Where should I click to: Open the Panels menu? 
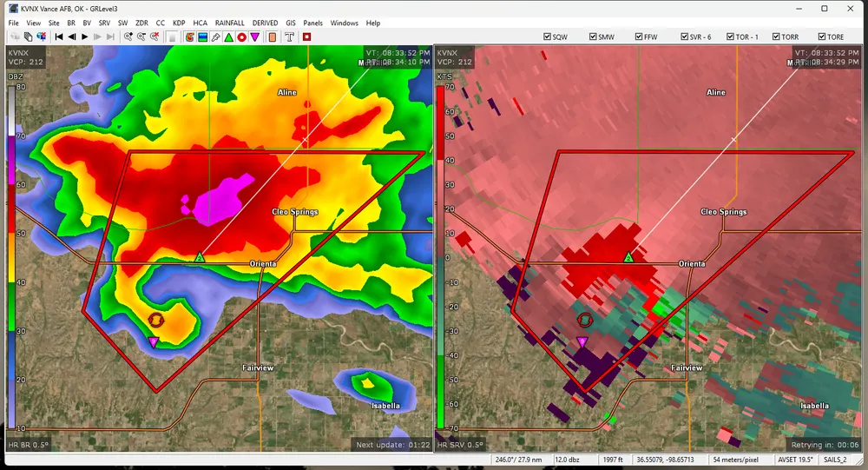coord(312,23)
